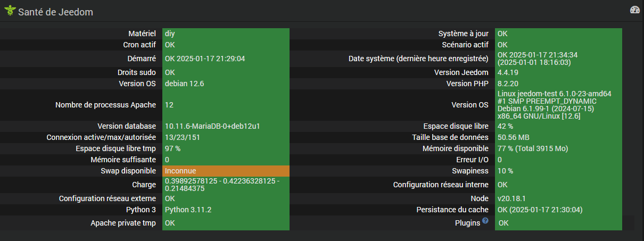Screen dimensions: 644x241
Task: Select the Swap disponible label
Action: click(x=128, y=171)
